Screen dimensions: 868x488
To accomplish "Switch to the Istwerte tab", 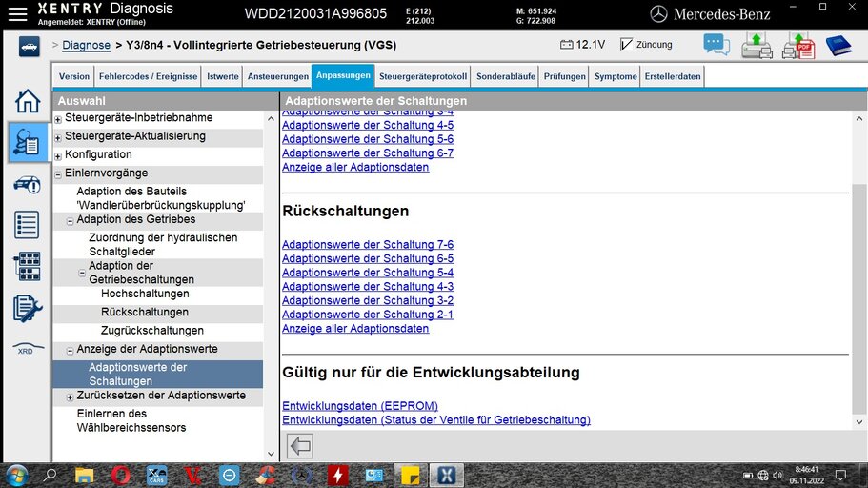I will [x=223, y=76].
